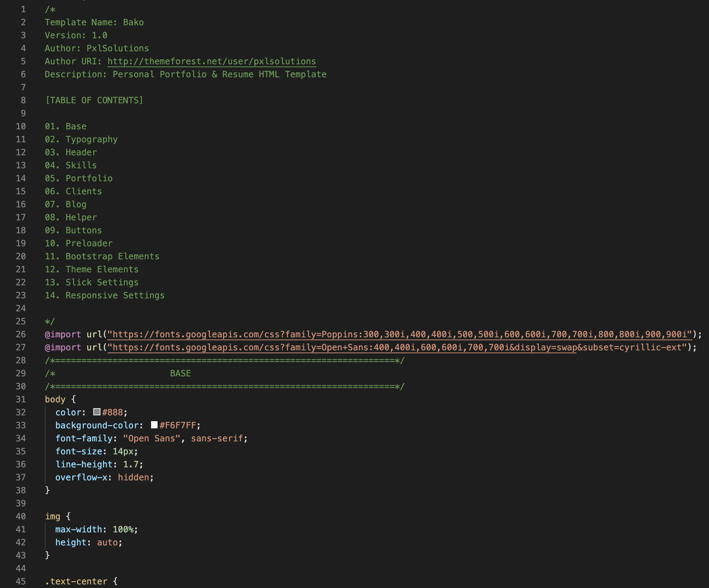Click the [TABLE OF CONTENTS] comment heading
709x588 pixels.
click(x=94, y=100)
